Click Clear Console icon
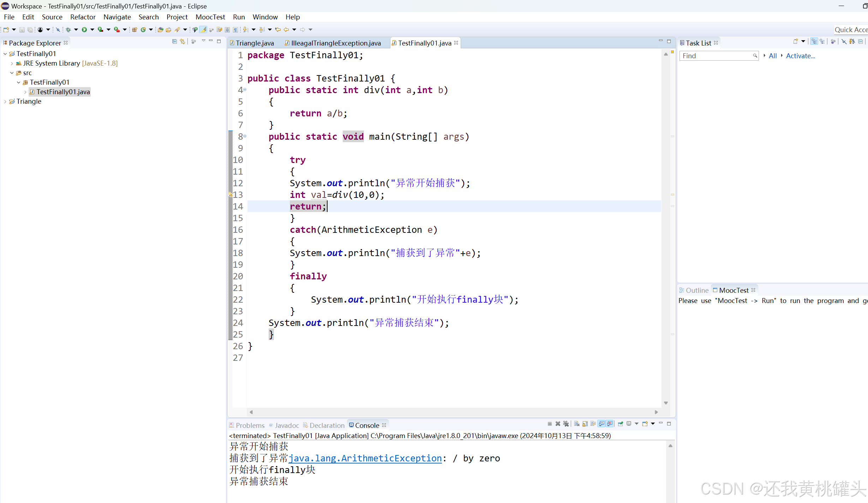The image size is (868, 503). pos(577,424)
